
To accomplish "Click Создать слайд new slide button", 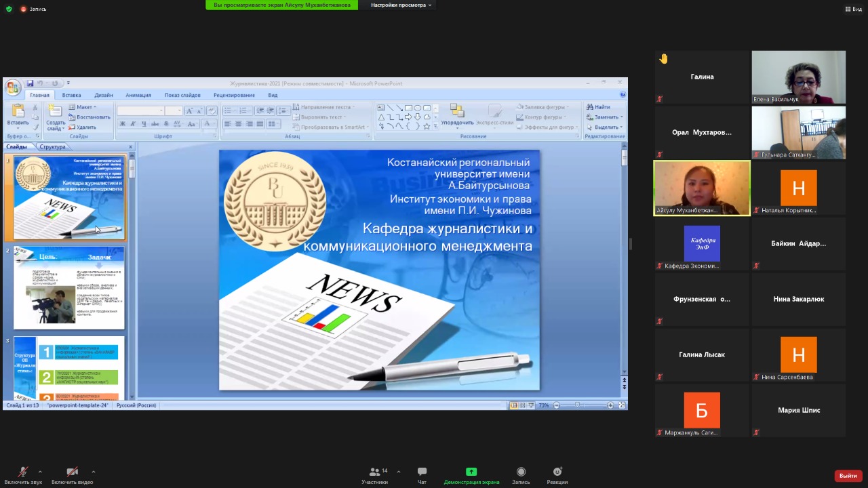I will [56, 117].
